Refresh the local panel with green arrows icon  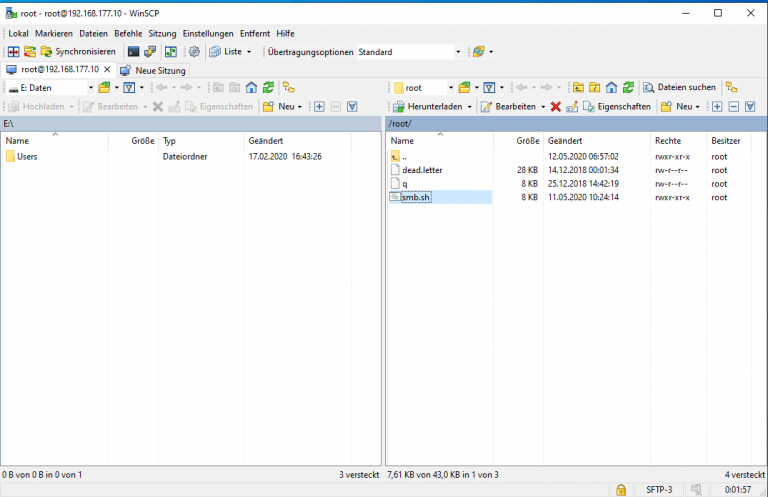pos(268,88)
